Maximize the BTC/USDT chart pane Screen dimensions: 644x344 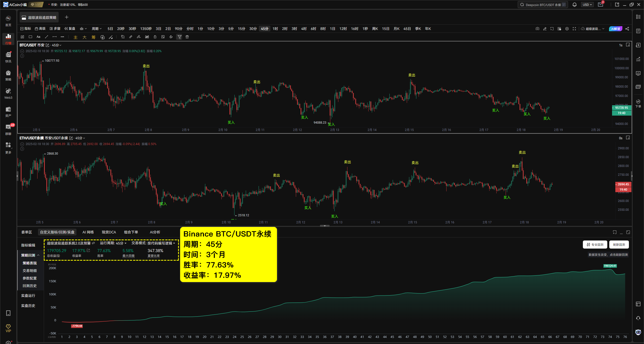click(x=628, y=45)
